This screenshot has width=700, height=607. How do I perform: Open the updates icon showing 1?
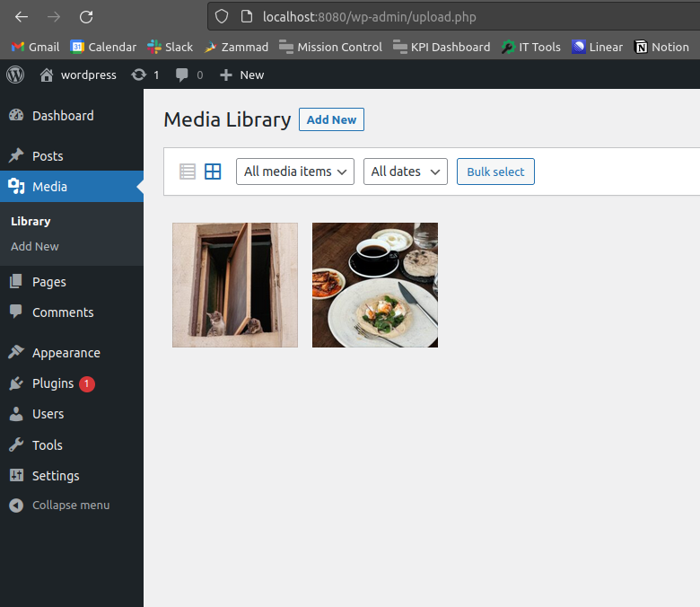tap(145, 75)
